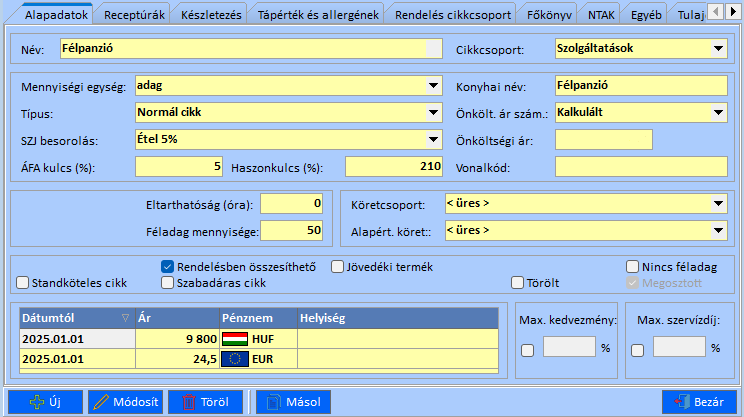Check the Standköteles cikk option
The height and width of the screenshot is (417, 744).
[x=22, y=283]
